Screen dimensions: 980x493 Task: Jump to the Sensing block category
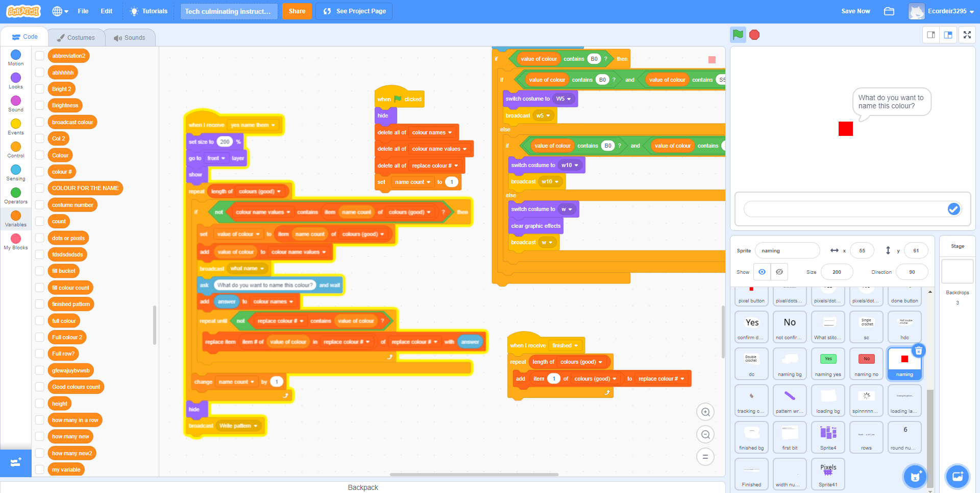pyautogui.click(x=16, y=173)
